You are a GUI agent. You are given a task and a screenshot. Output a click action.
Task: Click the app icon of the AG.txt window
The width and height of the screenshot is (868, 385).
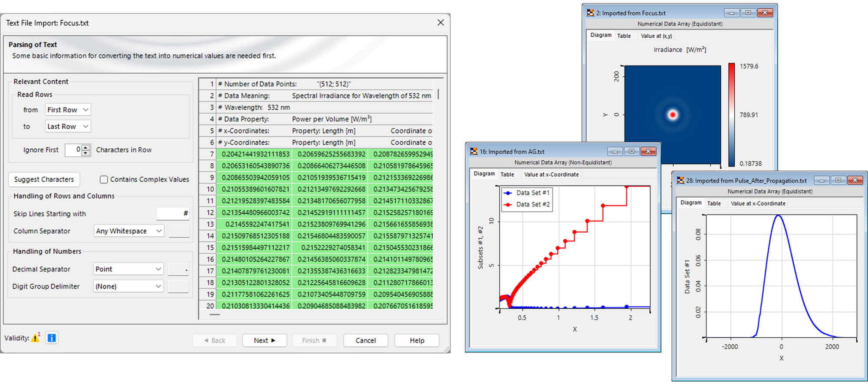pos(473,151)
